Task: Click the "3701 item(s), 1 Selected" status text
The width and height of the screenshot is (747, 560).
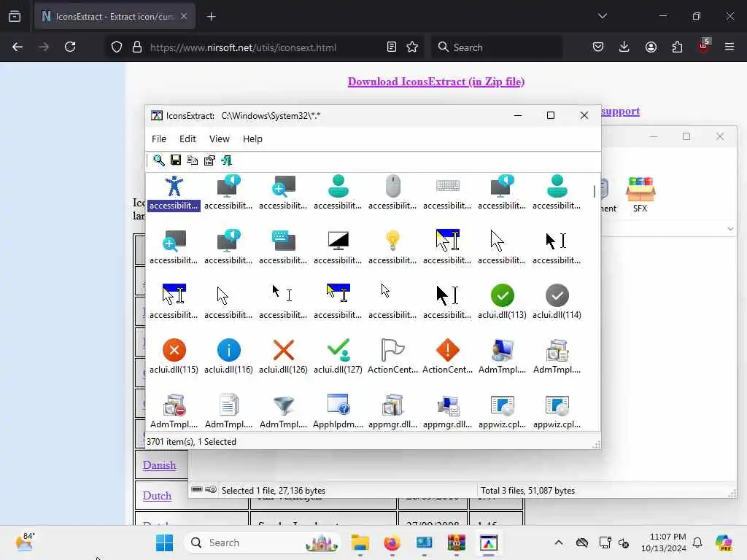Action: [192, 442]
